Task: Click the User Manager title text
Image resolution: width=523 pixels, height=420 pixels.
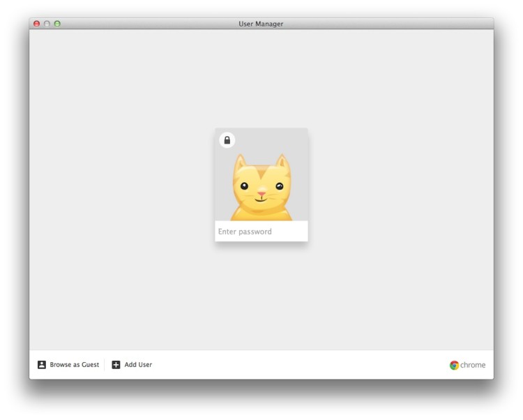Action: tap(261, 24)
